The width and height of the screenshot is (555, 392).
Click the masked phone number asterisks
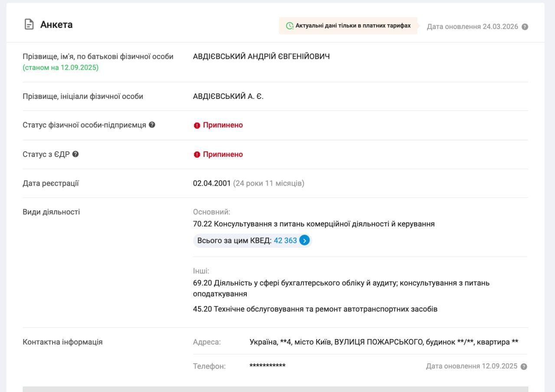(267, 366)
